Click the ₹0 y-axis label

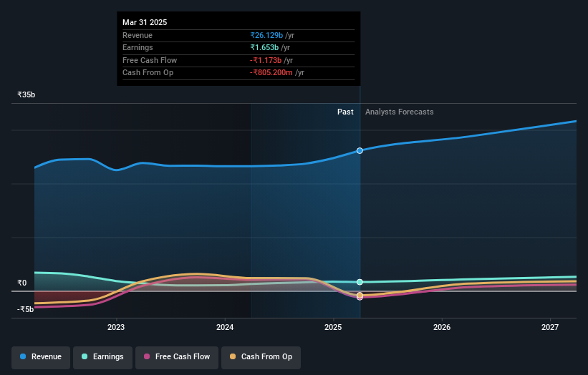point(22,283)
